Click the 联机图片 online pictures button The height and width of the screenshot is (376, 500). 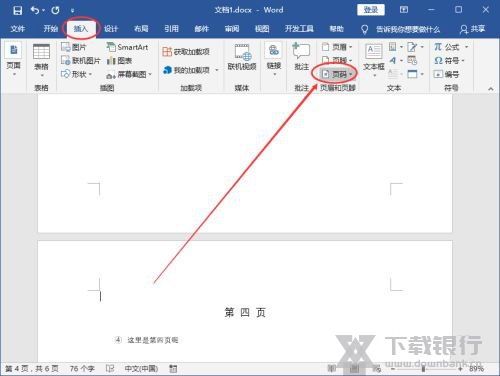click(x=80, y=60)
